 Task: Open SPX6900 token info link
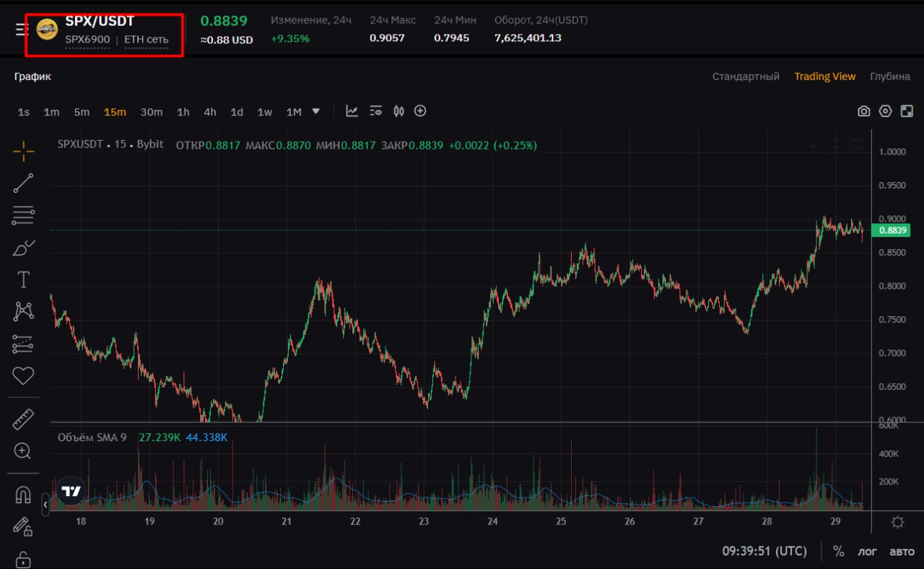pyautogui.click(x=87, y=39)
